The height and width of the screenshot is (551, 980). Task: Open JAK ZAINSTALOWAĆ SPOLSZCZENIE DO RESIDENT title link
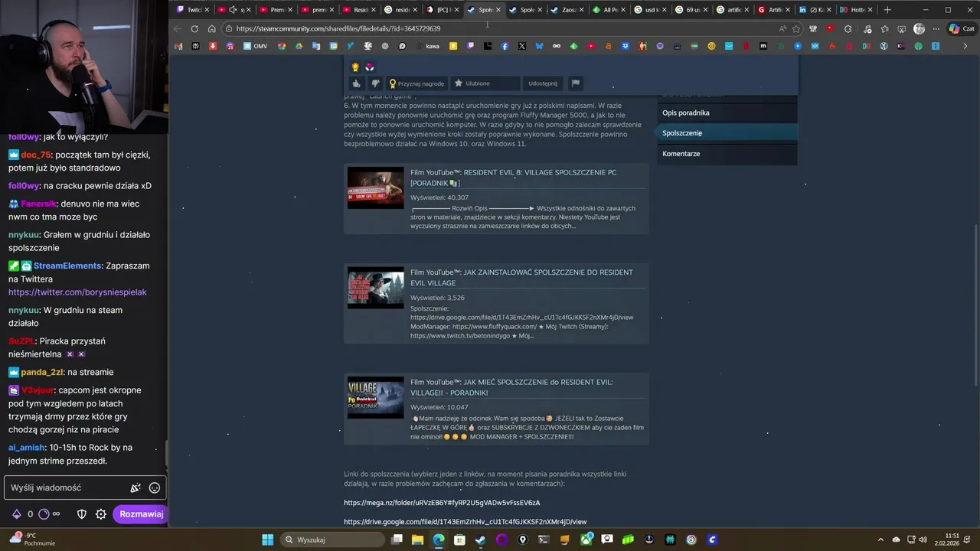[521, 278]
